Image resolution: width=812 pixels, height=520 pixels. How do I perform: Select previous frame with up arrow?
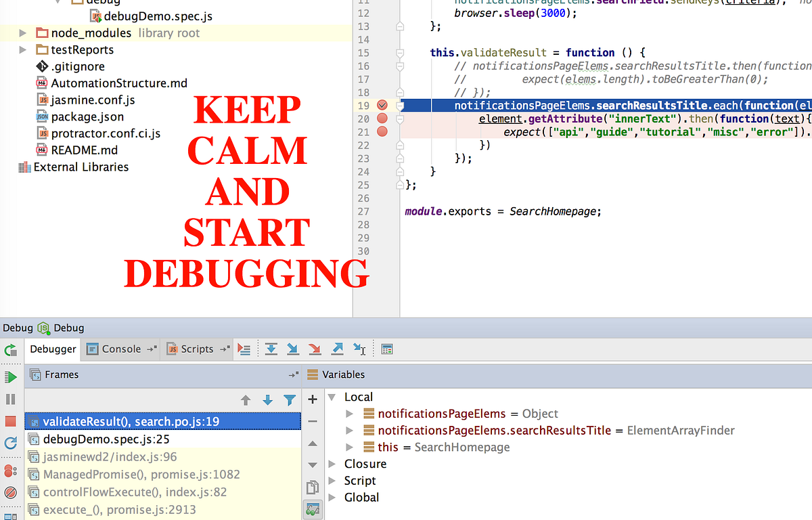246,400
